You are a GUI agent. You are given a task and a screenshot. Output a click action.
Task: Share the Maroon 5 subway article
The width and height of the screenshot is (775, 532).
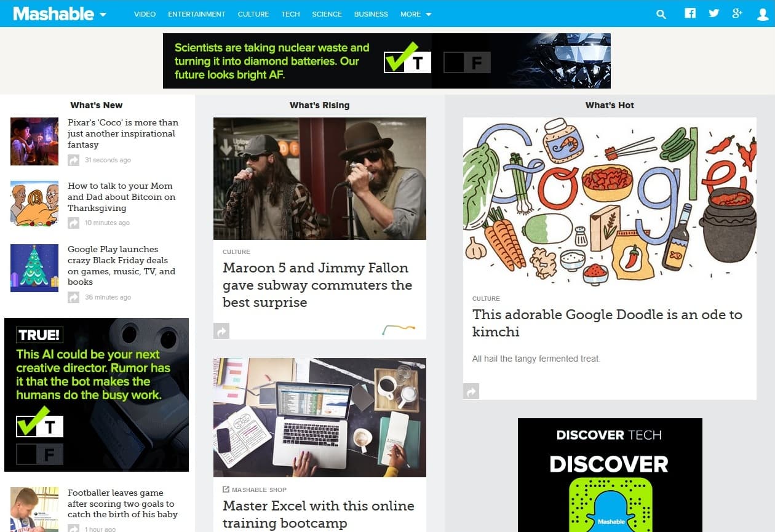point(221,332)
